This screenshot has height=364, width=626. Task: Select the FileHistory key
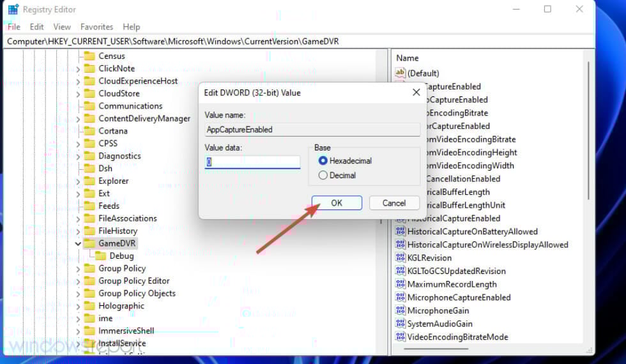(118, 231)
